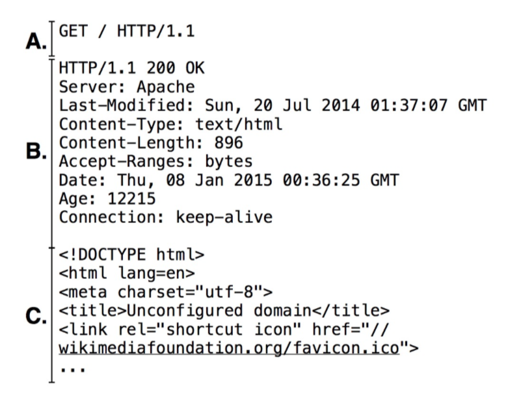Viewport: 523px width, 420px height.
Task: Click the <html lang=en> tag line
Action: coord(127,273)
